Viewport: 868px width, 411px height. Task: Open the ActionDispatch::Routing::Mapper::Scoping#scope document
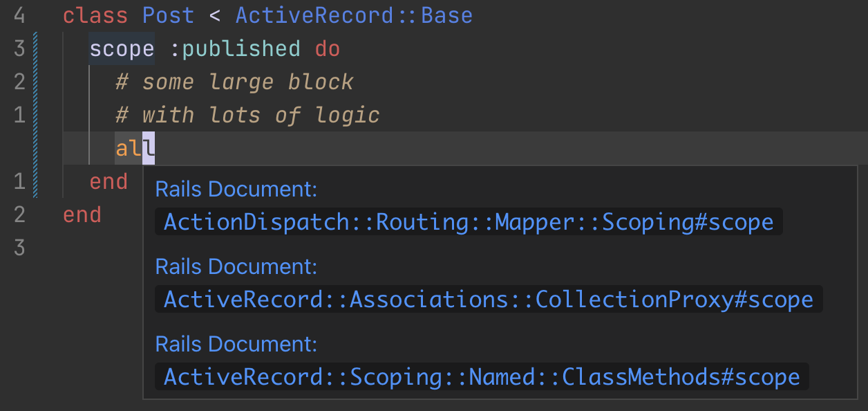(468, 221)
